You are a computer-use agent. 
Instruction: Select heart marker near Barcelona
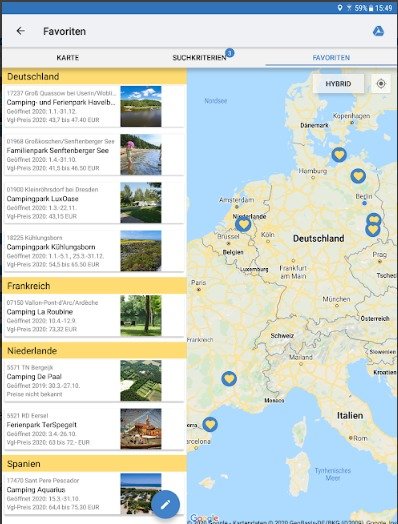click(210, 424)
